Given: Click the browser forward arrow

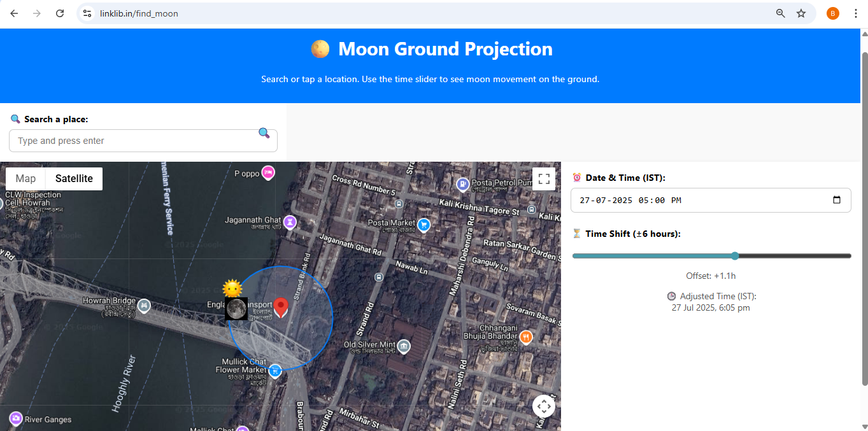Looking at the screenshot, I should [x=37, y=13].
